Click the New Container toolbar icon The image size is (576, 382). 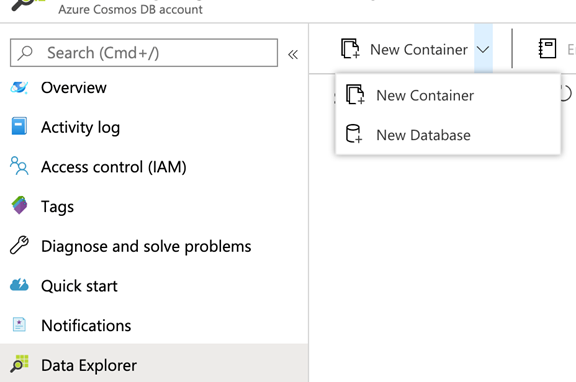(350, 48)
